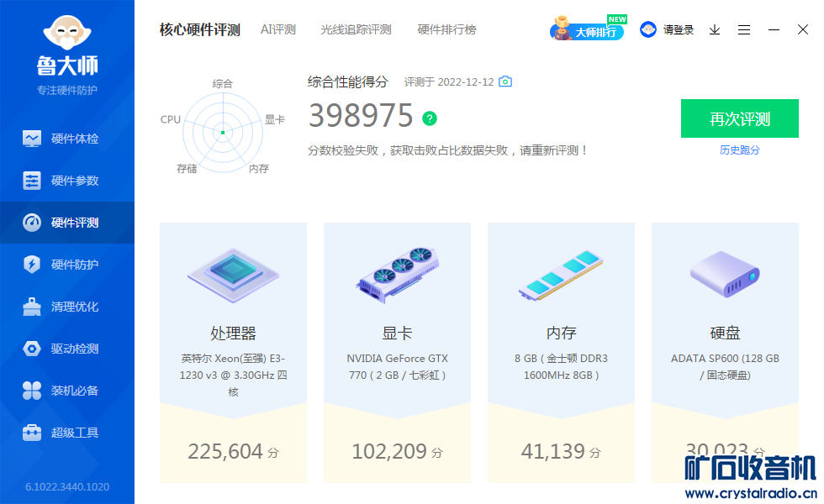
Task: Click the 评测于 2022-12-12 date text
Action: (449, 82)
